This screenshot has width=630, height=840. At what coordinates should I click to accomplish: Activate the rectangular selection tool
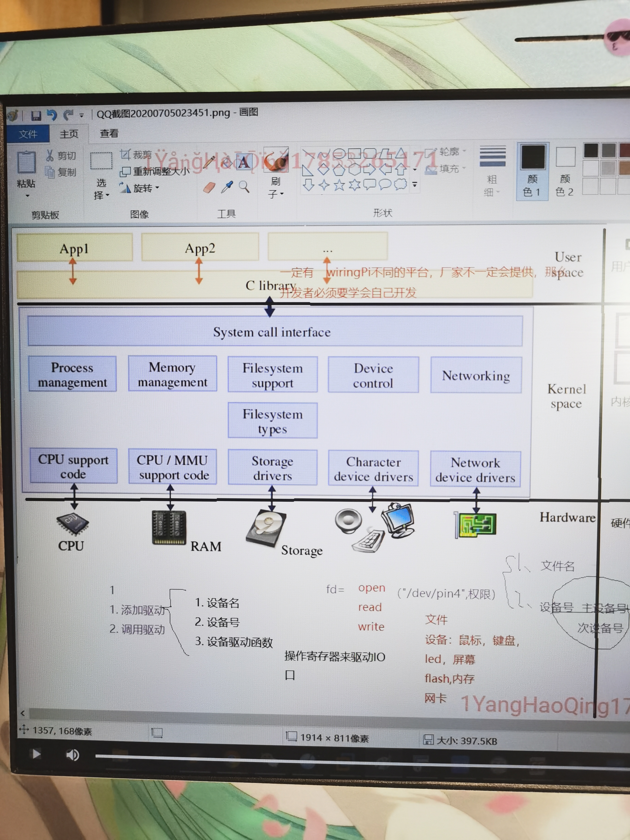tap(101, 161)
